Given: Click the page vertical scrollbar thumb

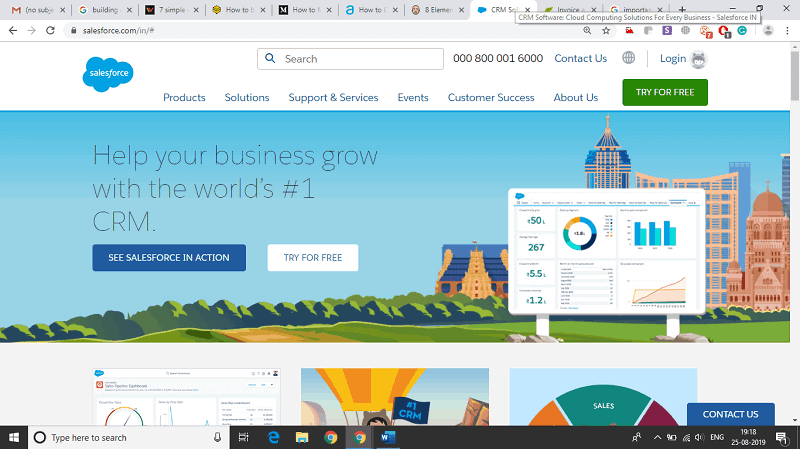Looking at the screenshot, I should coord(795,75).
